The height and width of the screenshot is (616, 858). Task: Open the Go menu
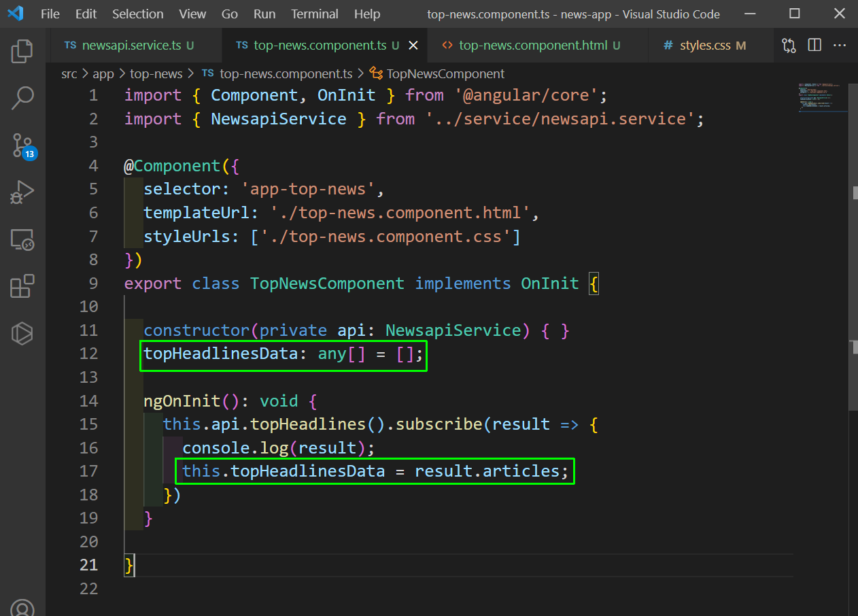coord(230,14)
